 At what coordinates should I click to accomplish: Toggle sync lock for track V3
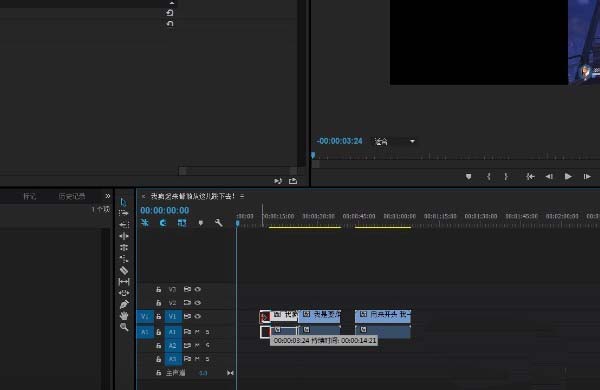[x=187, y=289]
